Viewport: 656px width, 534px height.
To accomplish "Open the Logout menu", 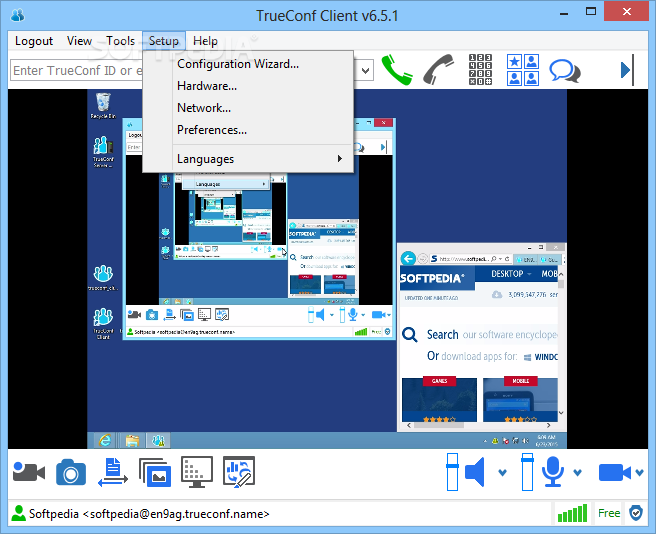I will pyautogui.click(x=34, y=41).
